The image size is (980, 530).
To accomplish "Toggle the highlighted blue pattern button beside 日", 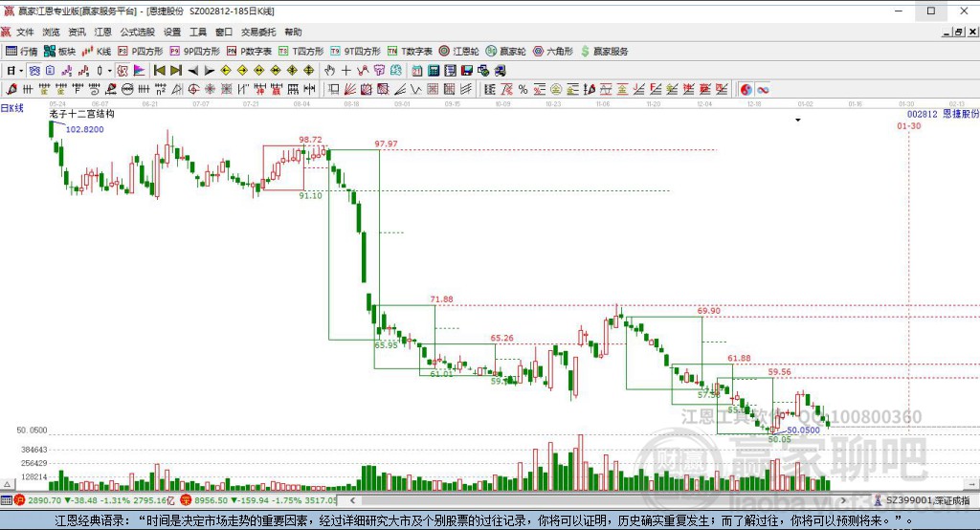I will (x=33, y=71).
